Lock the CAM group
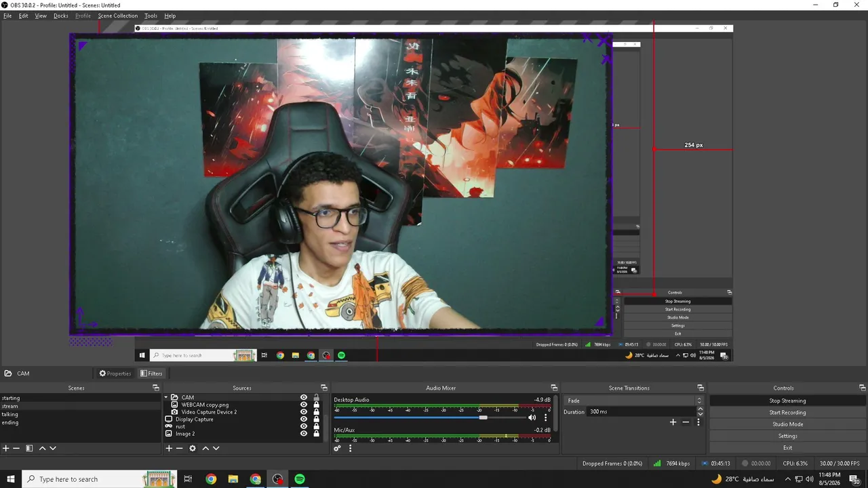This screenshot has width=868, height=488. point(316,398)
